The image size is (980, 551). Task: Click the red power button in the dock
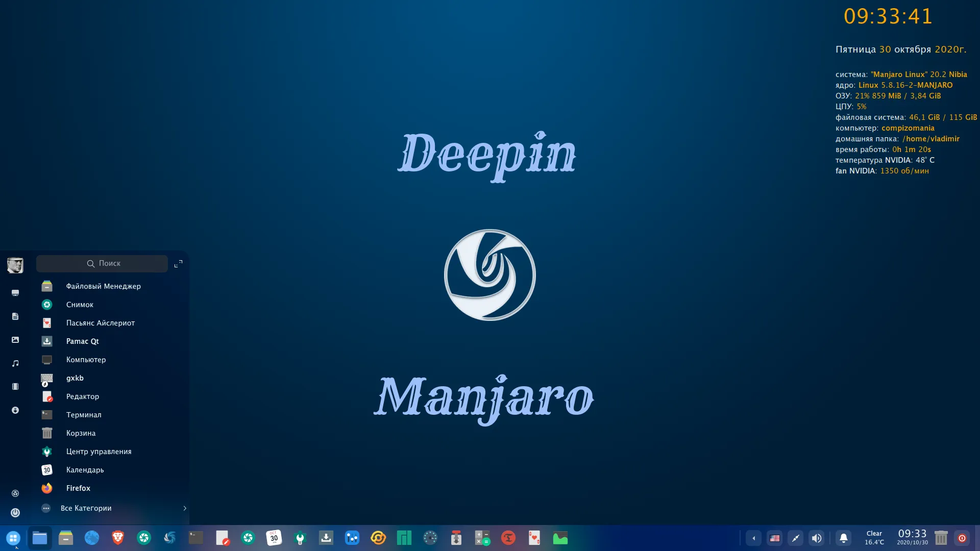coord(962,538)
